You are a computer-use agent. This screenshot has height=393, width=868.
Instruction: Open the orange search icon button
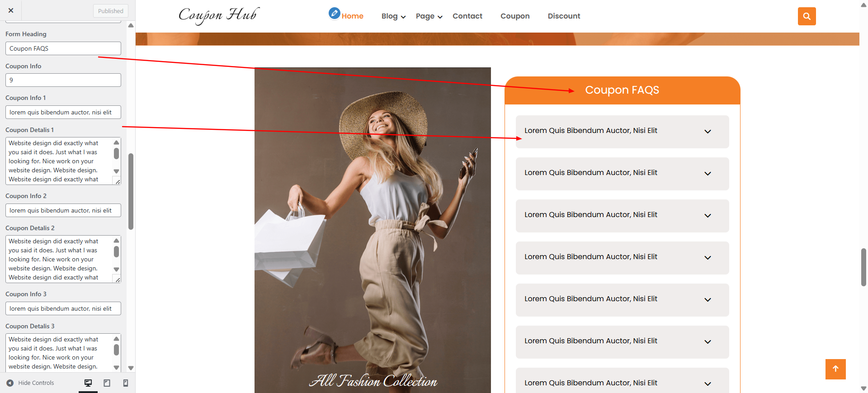tap(807, 16)
